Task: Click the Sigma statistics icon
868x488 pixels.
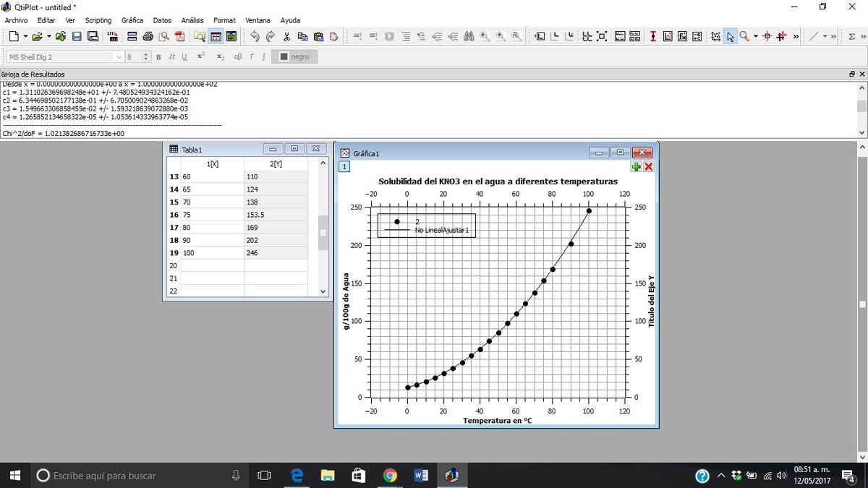Action: (x=851, y=36)
